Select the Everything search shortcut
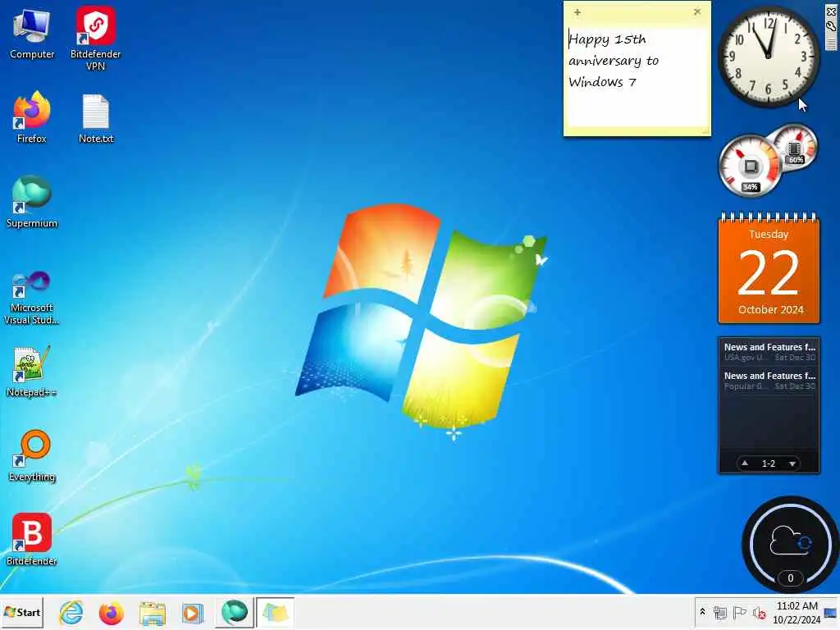 tap(32, 456)
